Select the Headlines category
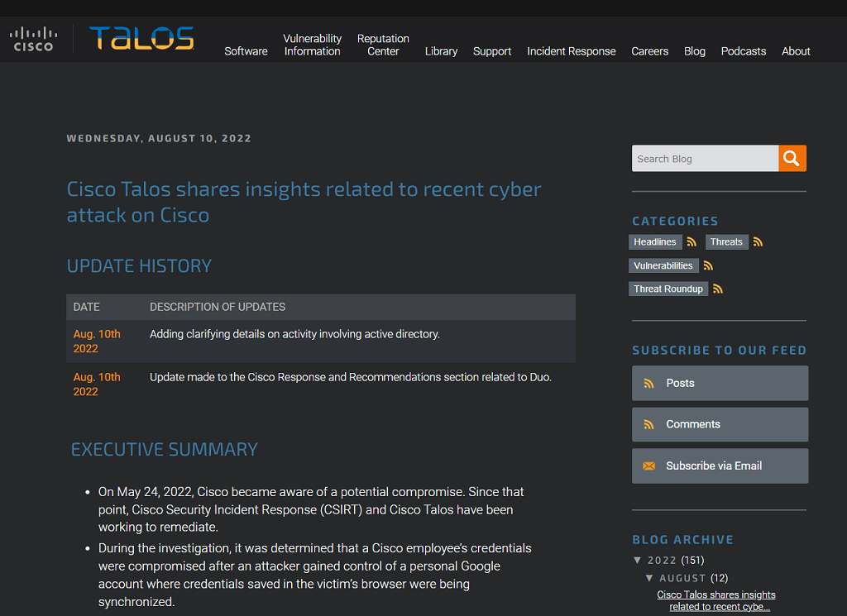Image resolution: width=847 pixels, height=616 pixels. pyautogui.click(x=655, y=241)
